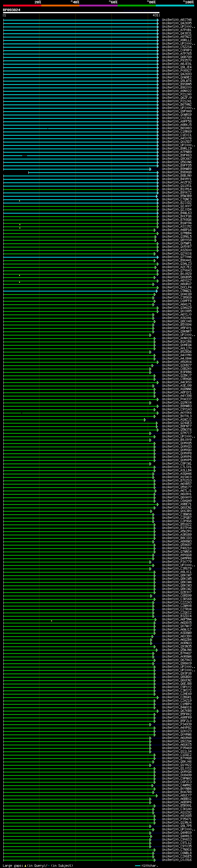
Task: Select the UniRef100_A8URU7 label
Action: 177,284
